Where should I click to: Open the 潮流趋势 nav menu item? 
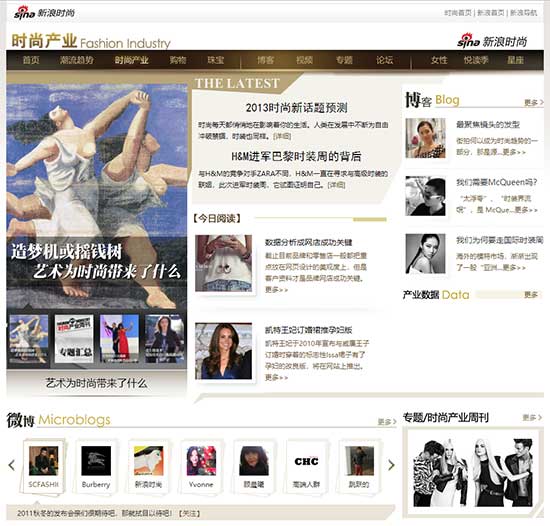click(x=76, y=60)
